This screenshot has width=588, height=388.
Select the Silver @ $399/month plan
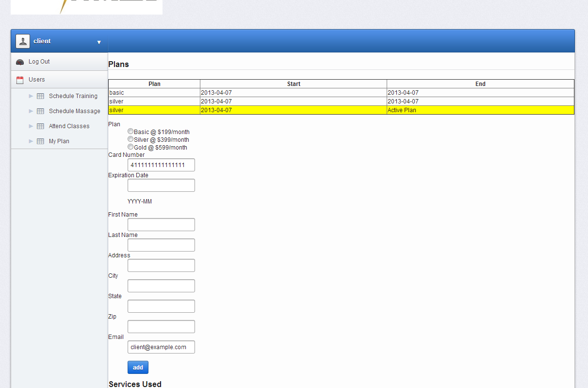click(131, 139)
